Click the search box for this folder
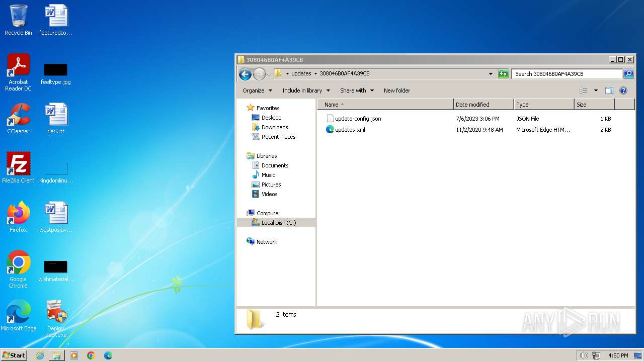Viewport: 644px width, 362px height. coord(567,74)
